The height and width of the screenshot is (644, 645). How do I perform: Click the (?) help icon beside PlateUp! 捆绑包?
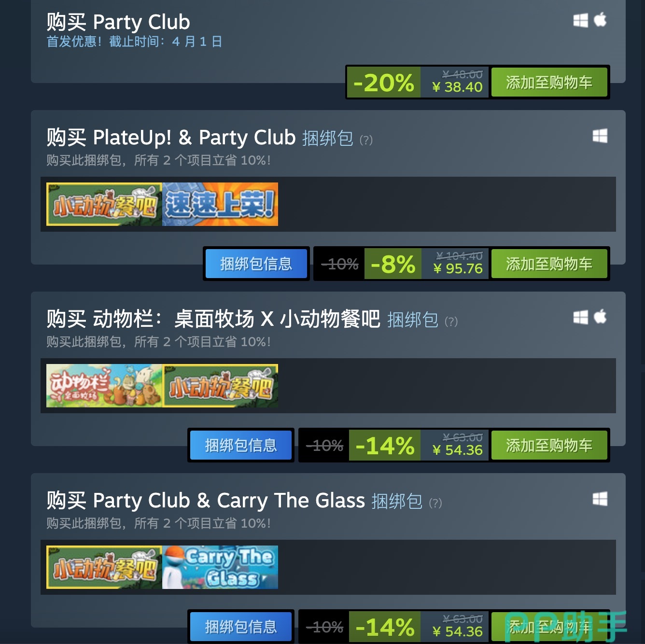[366, 140]
